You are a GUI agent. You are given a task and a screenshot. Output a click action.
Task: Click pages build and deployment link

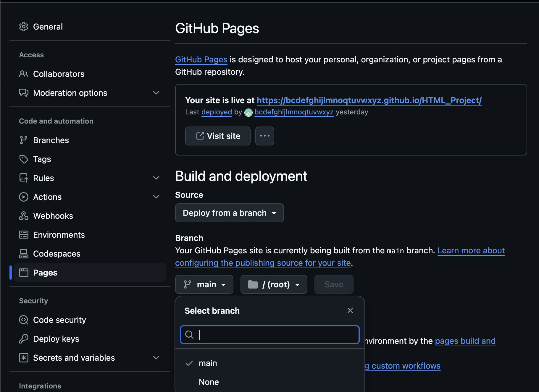click(465, 341)
